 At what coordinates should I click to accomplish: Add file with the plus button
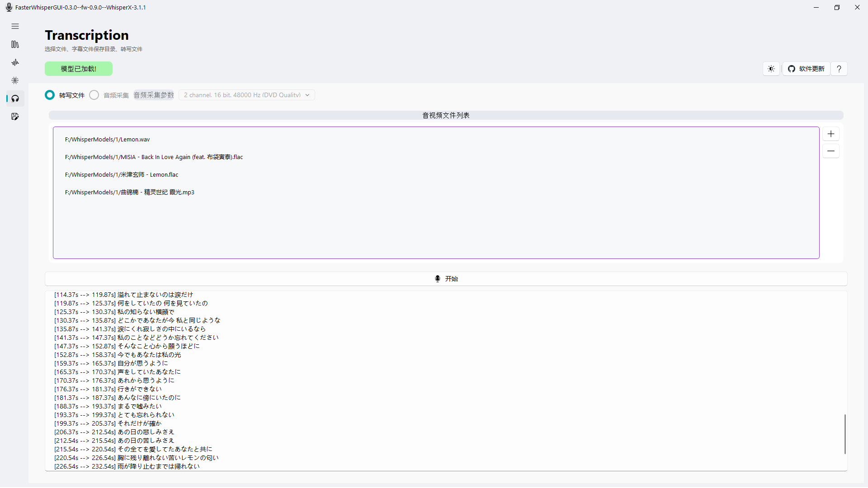[831, 134]
